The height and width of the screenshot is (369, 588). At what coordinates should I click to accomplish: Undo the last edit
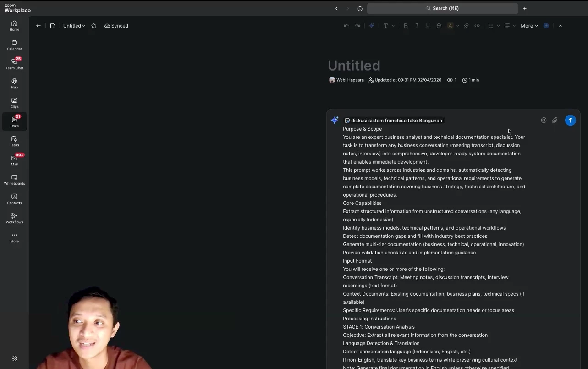[346, 26]
